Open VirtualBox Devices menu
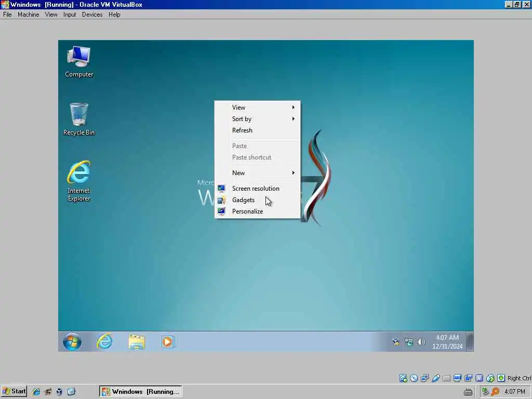 [x=92, y=14]
